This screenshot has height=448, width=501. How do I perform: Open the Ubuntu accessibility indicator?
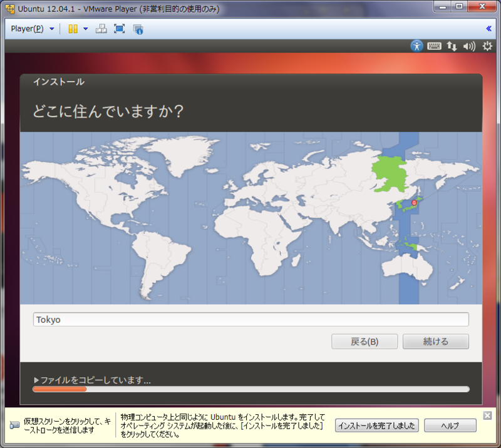tap(416, 46)
